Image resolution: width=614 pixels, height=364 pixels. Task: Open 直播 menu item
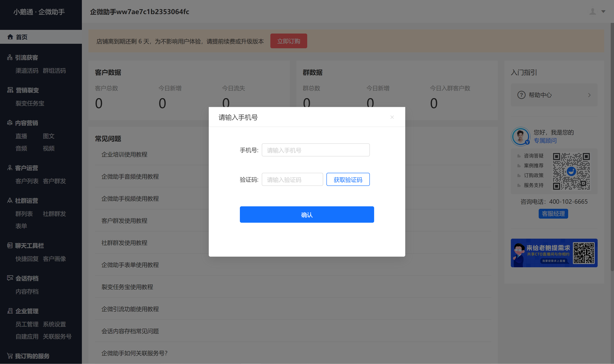pos(21,136)
